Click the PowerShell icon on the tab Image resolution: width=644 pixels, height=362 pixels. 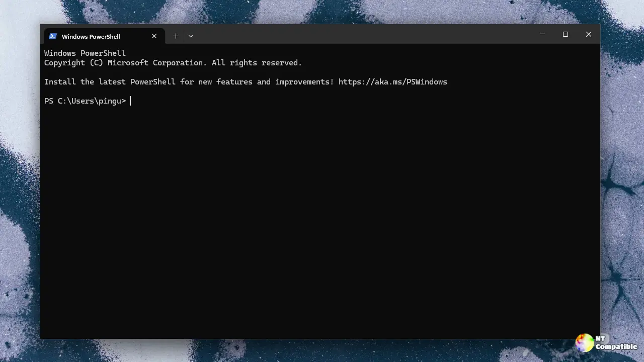point(53,36)
